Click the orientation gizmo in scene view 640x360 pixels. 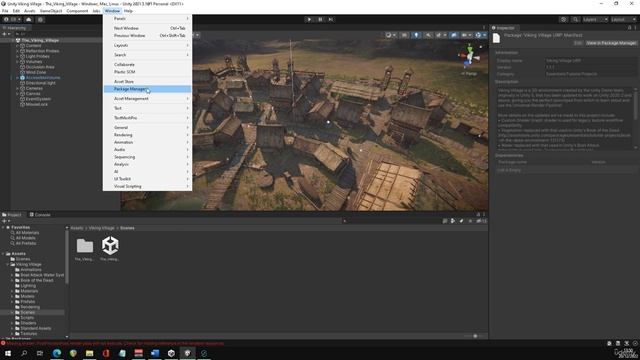pyautogui.click(x=469, y=56)
